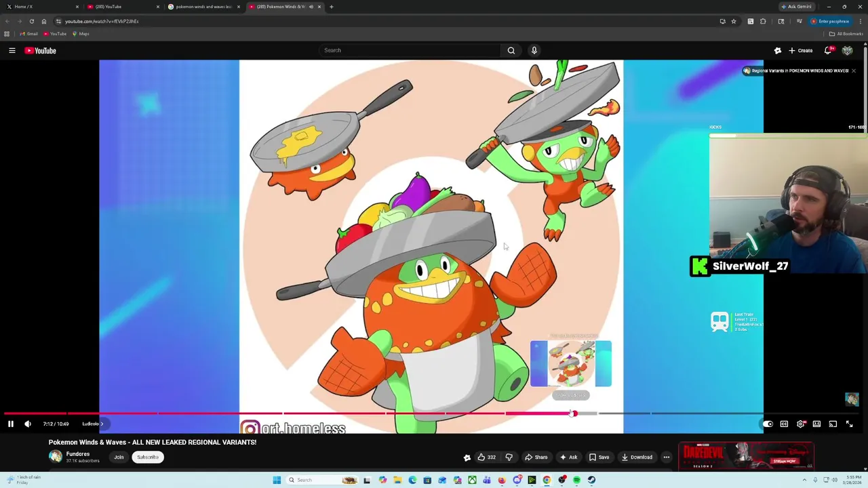Click the icon left of the like button
This screenshot has height=488, width=868.
[x=467, y=457]
